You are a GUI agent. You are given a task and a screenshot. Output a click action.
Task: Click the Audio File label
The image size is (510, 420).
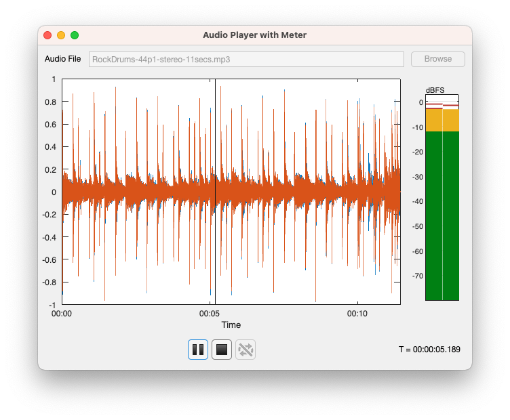63,59
